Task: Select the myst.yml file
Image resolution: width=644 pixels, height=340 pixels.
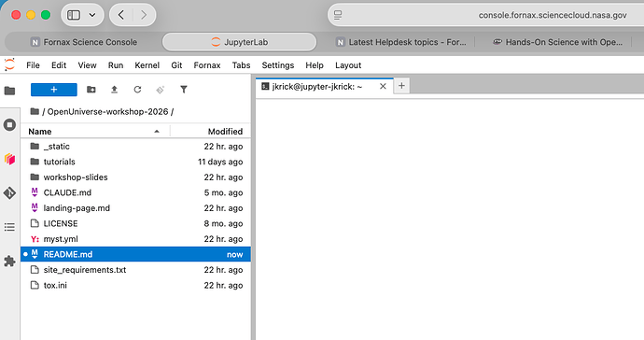Action: point(135,239)
